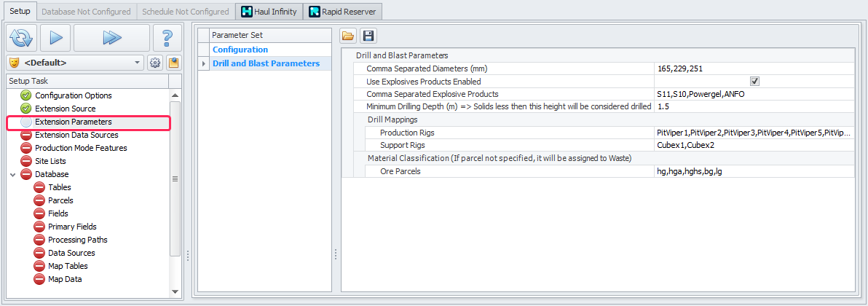This screenshot has height=306, width=868.
Task: Select Production Mode Features task
Action: 81,148
